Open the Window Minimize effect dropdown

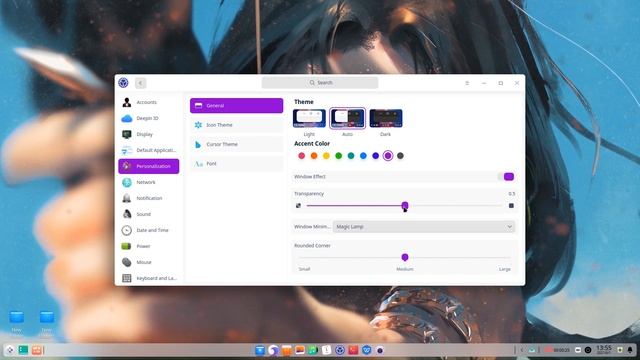pos(424,227)
